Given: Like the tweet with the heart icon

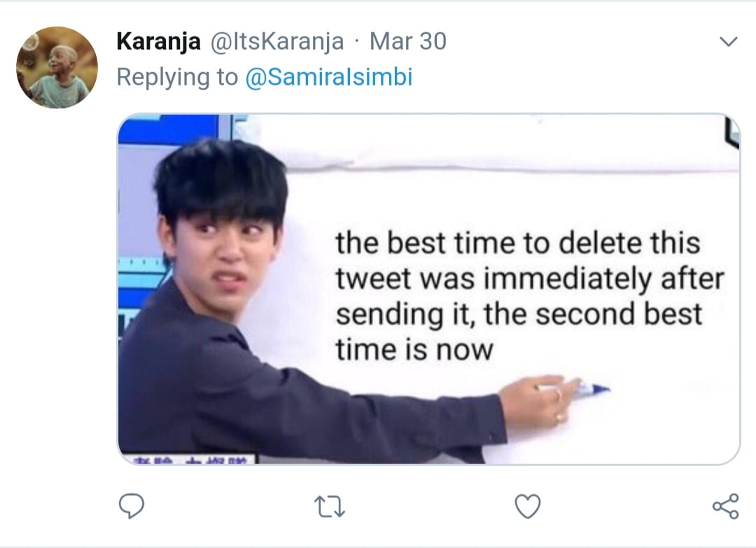Looking at the screenshot, I should [528, 506].
